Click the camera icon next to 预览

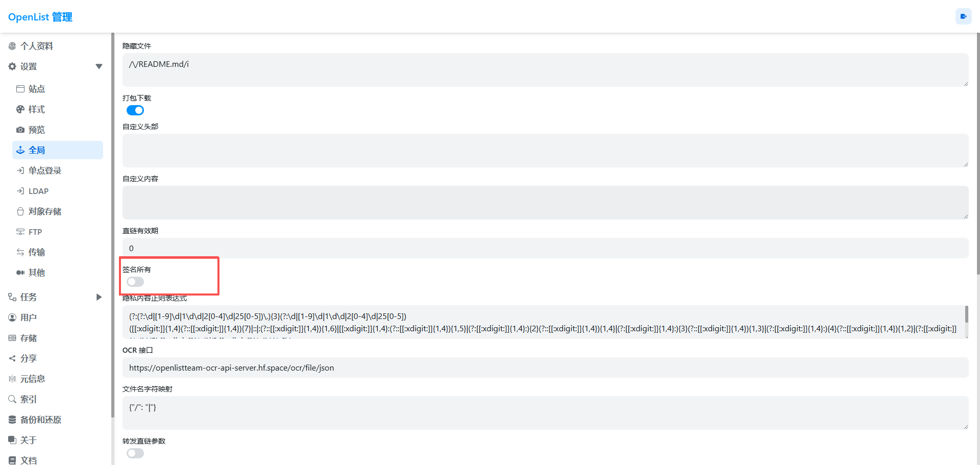point(20,130)
